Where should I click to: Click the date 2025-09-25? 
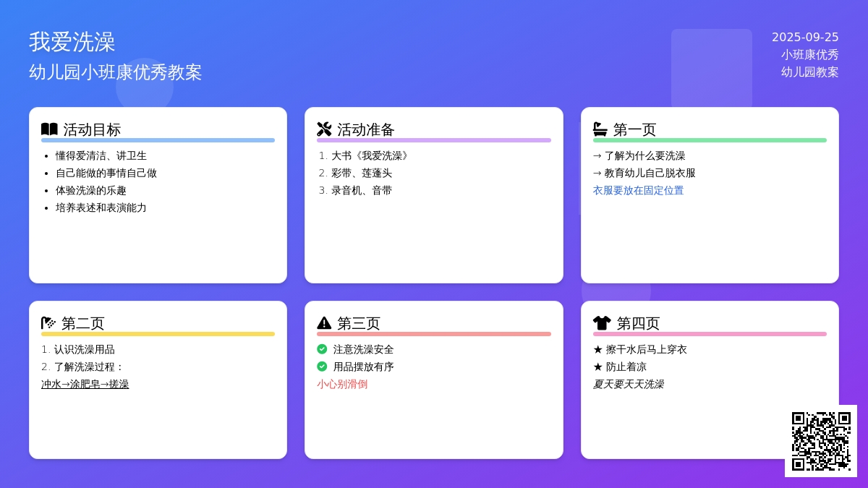tap(805, 38)
